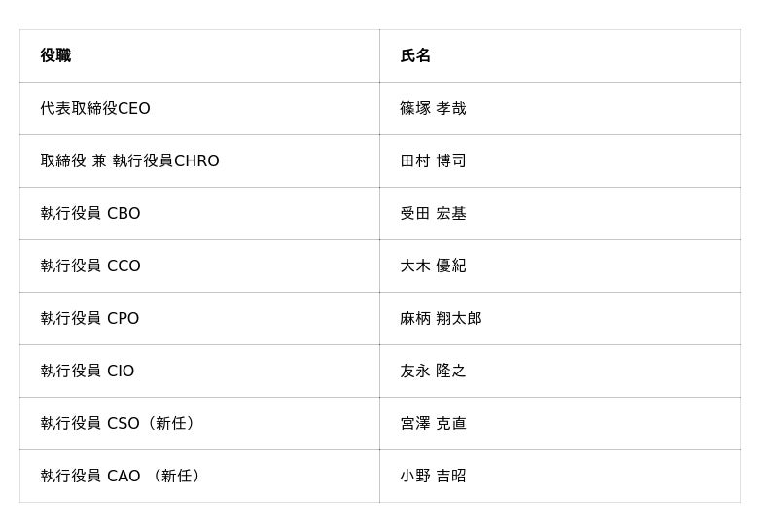Select the 執行役員 CPO cell
Image resolution: width=778 pixels, height=532 pixels.
point(89,319)
